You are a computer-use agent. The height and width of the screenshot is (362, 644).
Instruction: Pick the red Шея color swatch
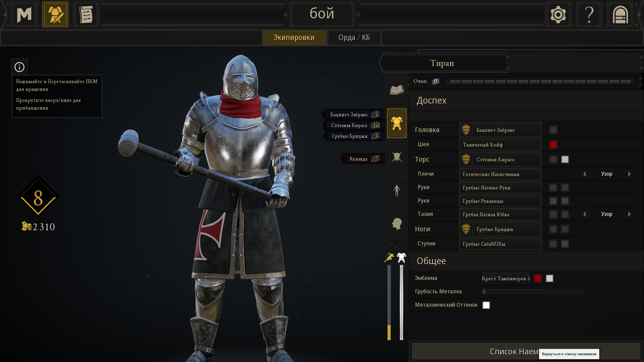point(553,145)
